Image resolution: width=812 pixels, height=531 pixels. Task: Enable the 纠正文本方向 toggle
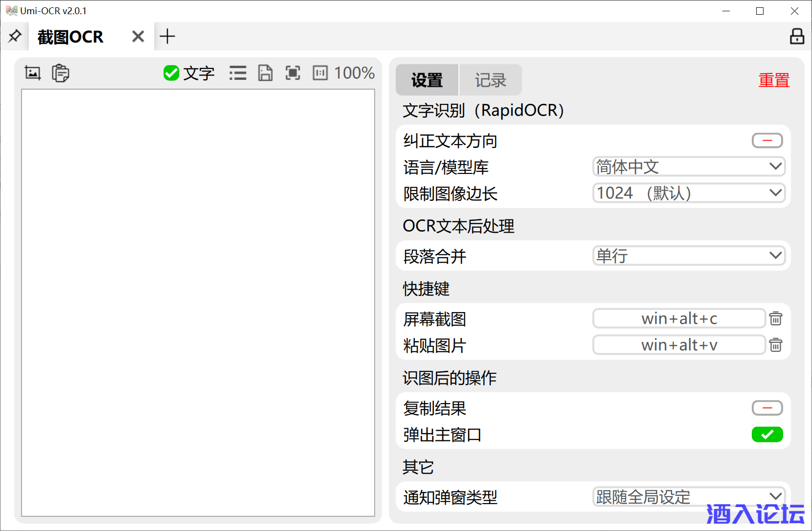767,141
